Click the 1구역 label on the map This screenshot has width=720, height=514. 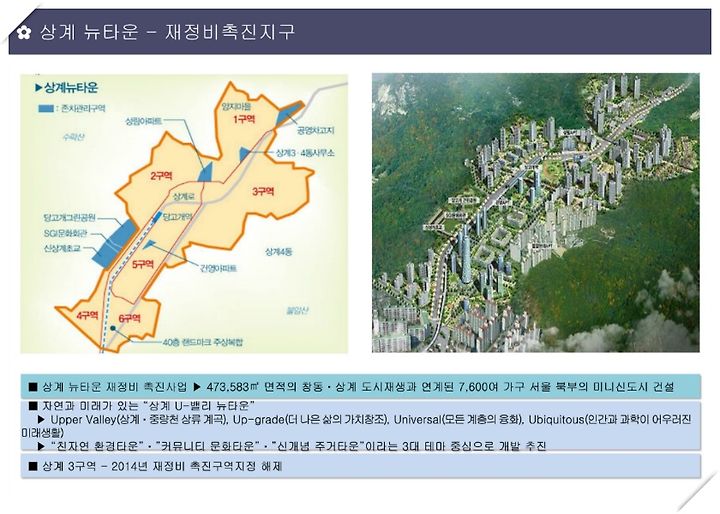[x=244, y=119]
